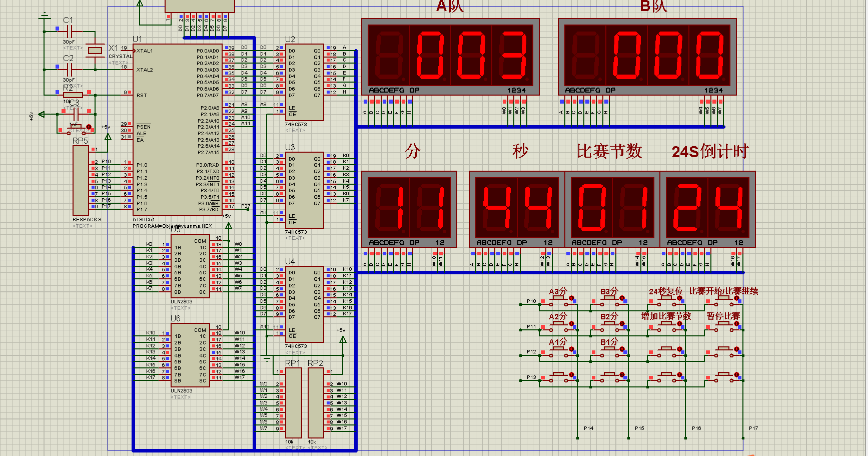
Task: Select the RP5 RESPACK-8 component
Action: pyautogui.click(x=81, y=181)
